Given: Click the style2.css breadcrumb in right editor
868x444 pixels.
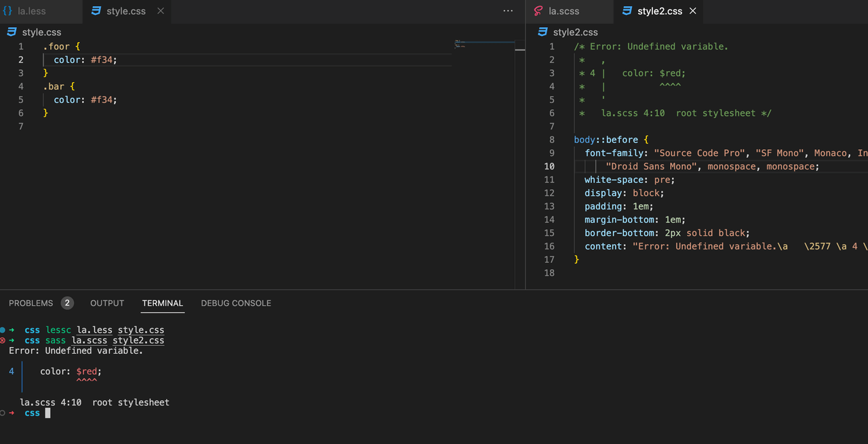Looking at the screenshot, I should tap(568, 32).
